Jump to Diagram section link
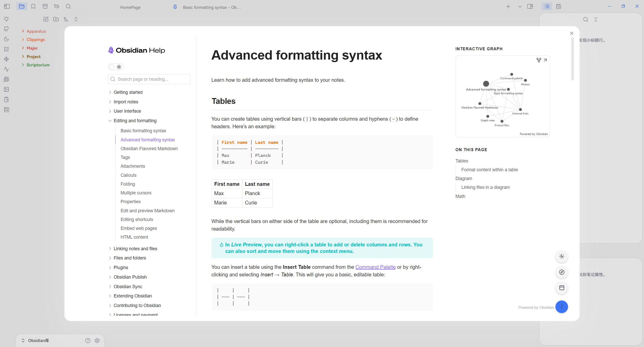Viewport: 644px width, 347px height. tap(464, 179)
